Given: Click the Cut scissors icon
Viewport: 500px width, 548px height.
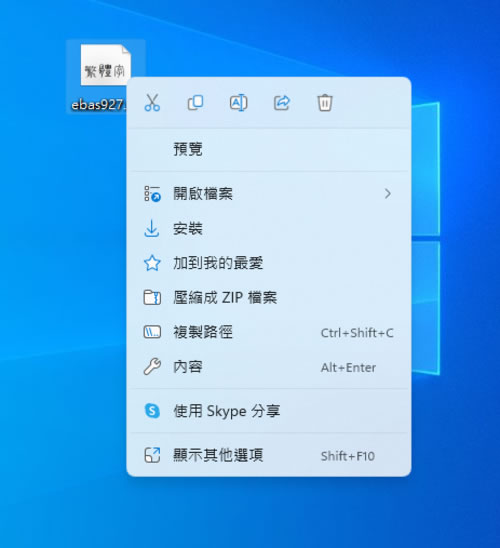Looking at the screenshot, I should pyautogui.click(x=152, y=103).
